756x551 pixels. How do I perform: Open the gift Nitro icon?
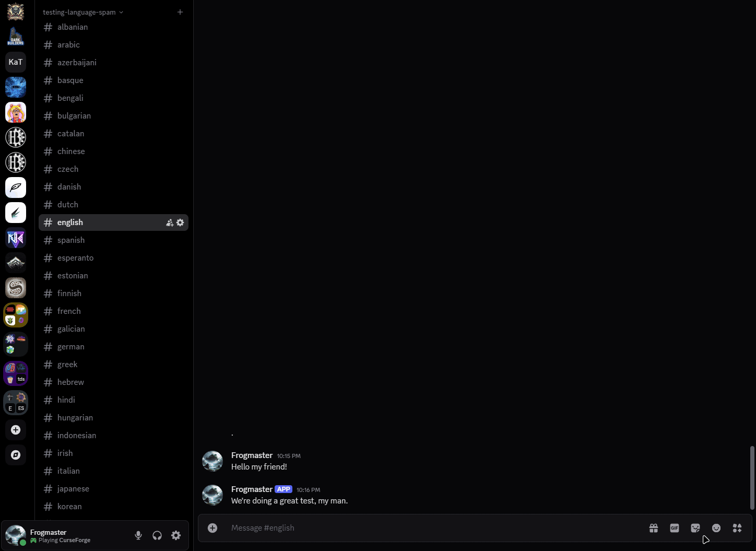pos(653,528)
